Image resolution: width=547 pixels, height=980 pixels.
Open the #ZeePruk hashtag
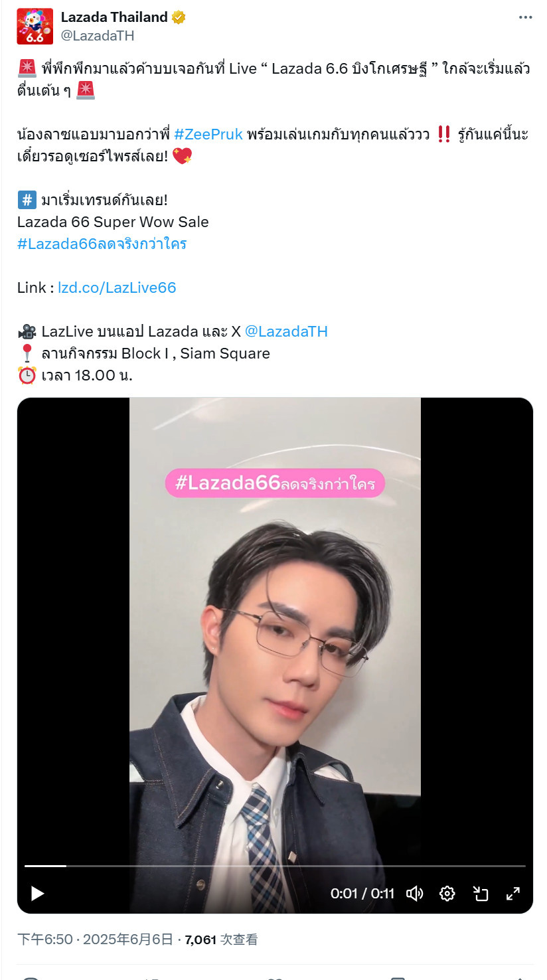point(208,135)
